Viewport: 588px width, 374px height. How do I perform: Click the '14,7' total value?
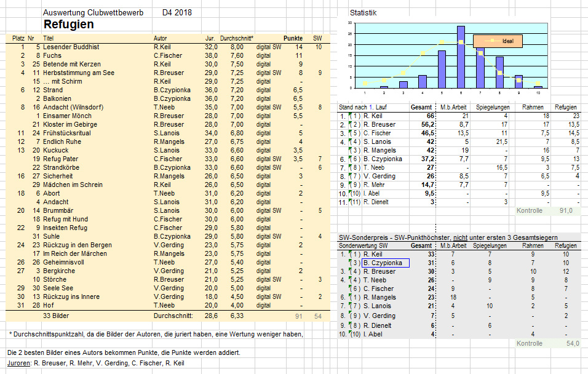pos(427,185)
